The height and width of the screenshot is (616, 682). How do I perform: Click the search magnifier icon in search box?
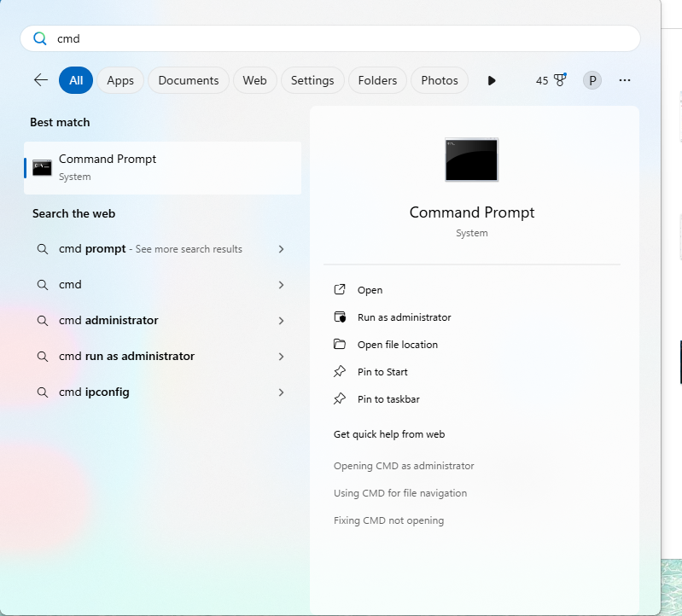click(39, 38)
